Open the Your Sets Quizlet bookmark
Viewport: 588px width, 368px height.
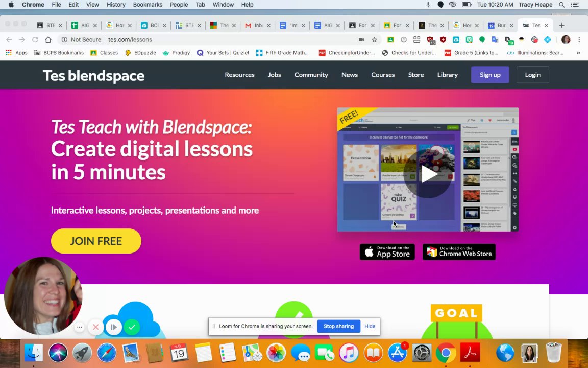tap(223, 53)
